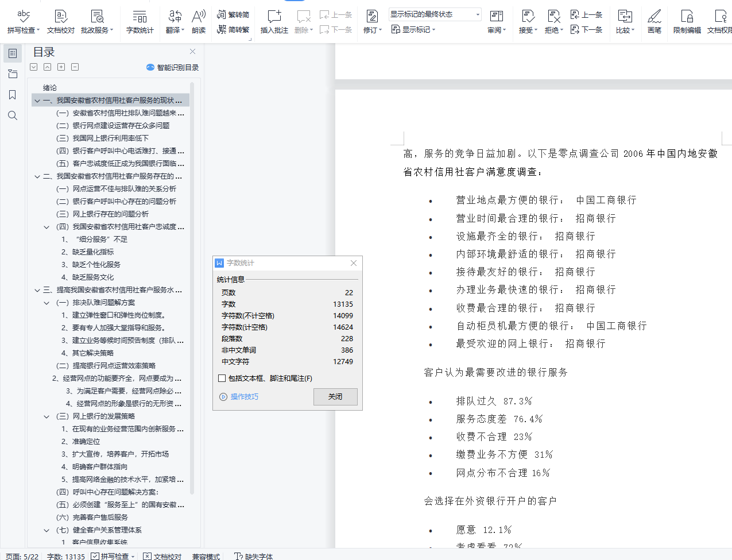Click in the 营业地点最方便的银行 line
The height and width of the screenshot is (560, 732).
coord(546,200)
